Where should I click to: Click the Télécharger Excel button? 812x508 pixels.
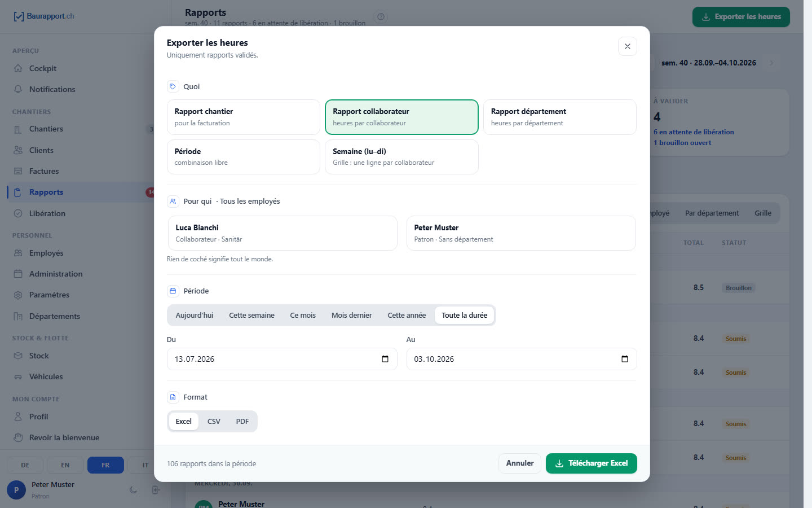click(x=592, y=463)
